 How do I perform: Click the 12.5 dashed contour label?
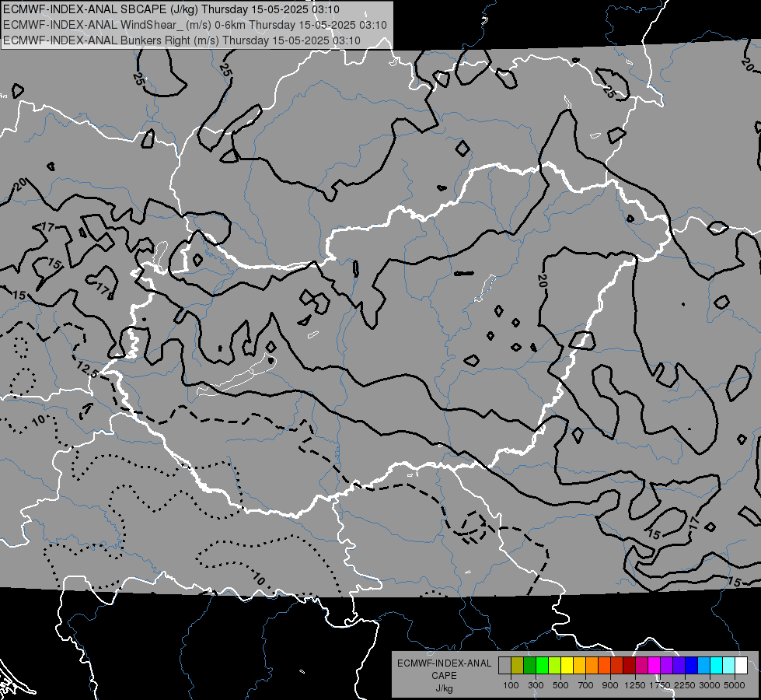pos(87,371)
